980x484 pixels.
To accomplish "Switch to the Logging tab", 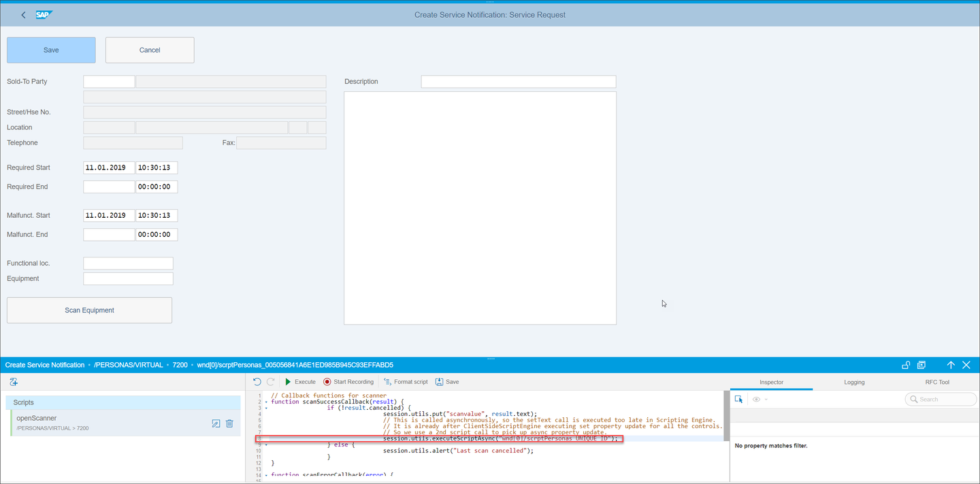I will tap(854, 382).
